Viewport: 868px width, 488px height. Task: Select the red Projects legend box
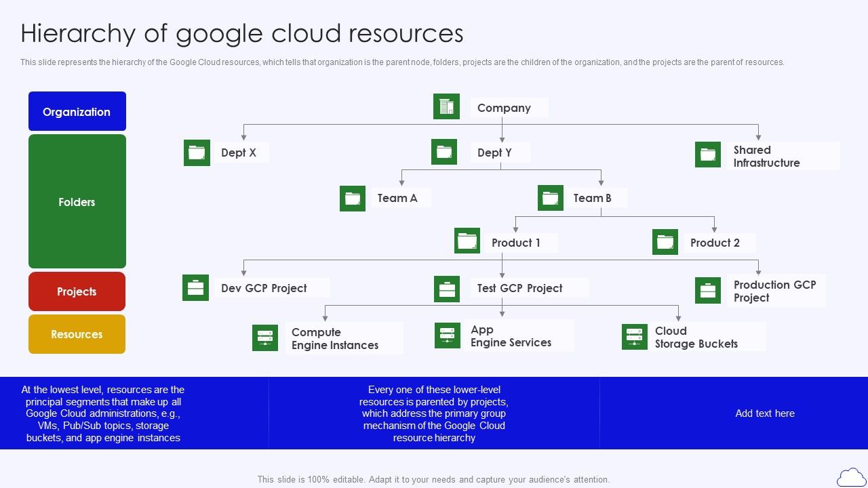[77, 291]
